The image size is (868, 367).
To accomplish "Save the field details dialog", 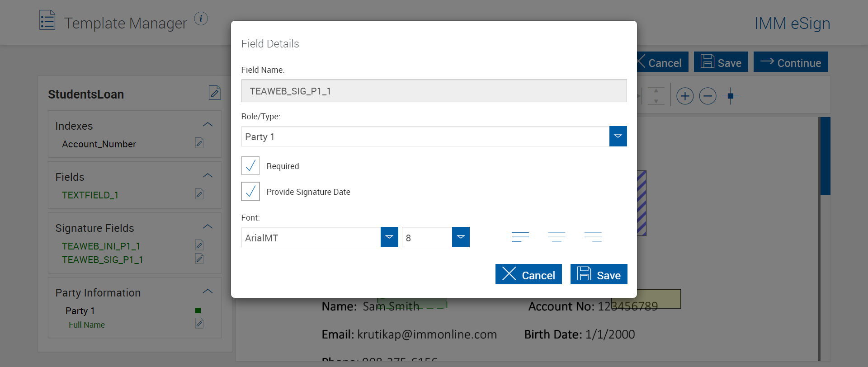I will click(599, 274).
